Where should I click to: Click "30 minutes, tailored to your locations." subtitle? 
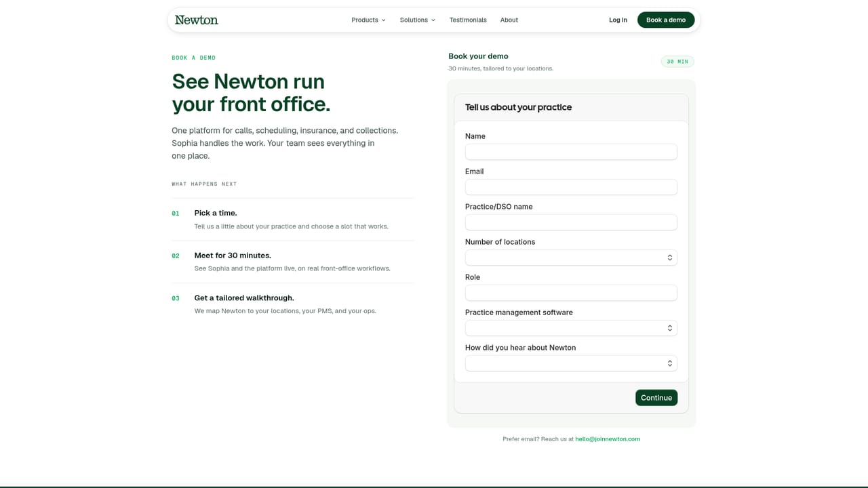[500, 68]
